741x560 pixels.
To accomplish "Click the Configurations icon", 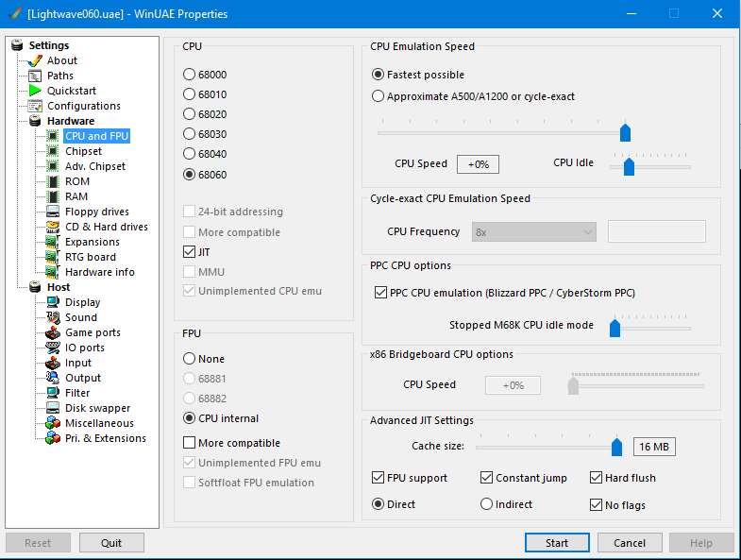I will tap(35, 106).
